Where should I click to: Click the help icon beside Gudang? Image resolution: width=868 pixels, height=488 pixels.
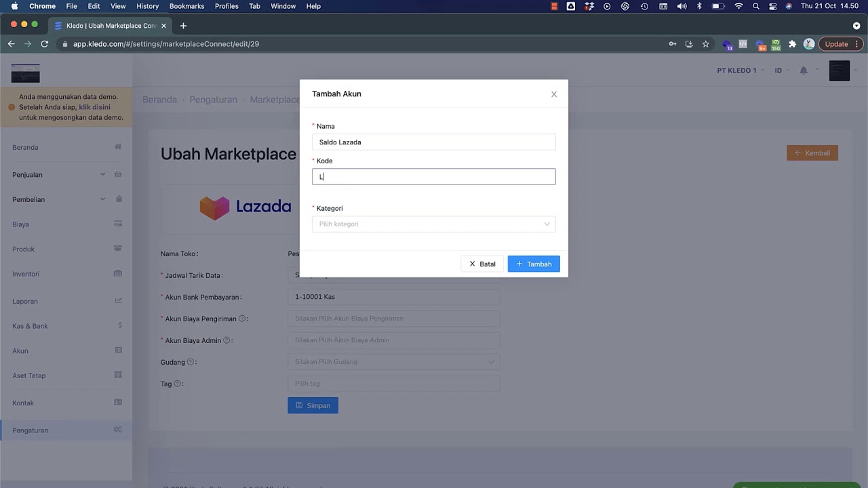pyautogui.click(x=191, y=362)
